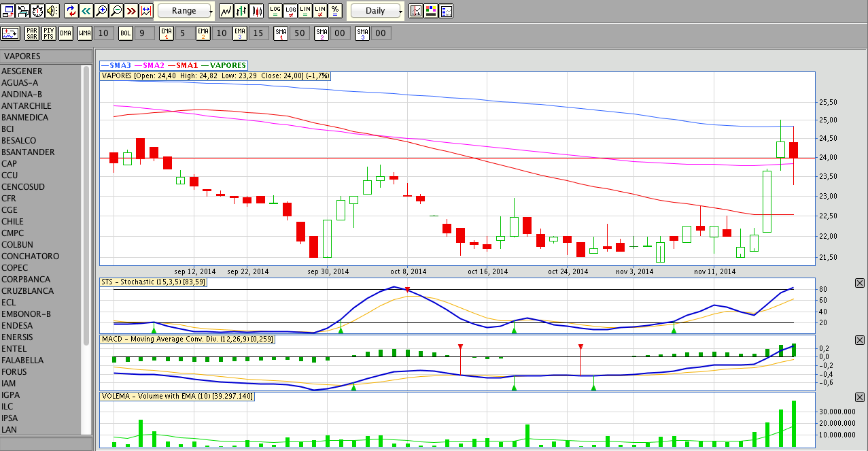Close the Stochastic indicator panel
This screenshot has height=451, width=868.
[x=859, y=283]
